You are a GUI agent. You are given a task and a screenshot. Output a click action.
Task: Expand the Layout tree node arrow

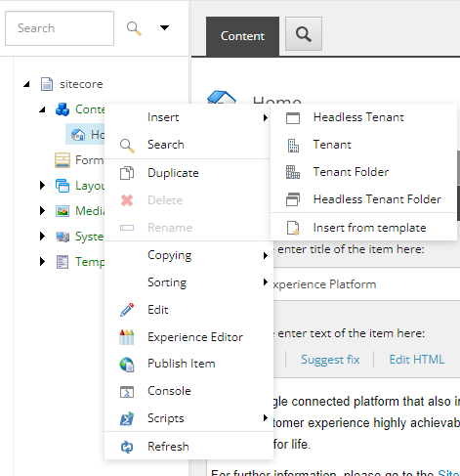point(42,186)
